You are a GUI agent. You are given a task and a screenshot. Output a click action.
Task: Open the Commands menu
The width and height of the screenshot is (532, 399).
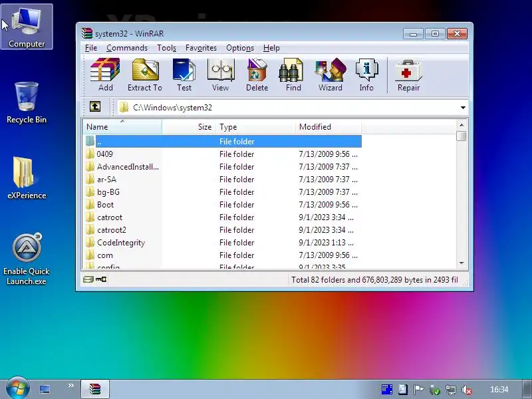127,48
